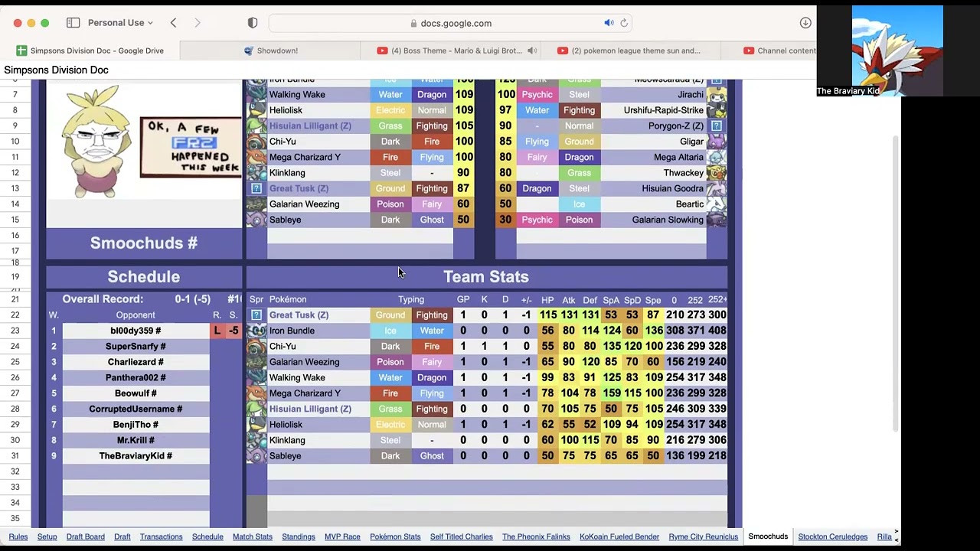Click the Thwackey sprite icon
Viewport: 980px width, 551px height.
(x=717, y=173)
